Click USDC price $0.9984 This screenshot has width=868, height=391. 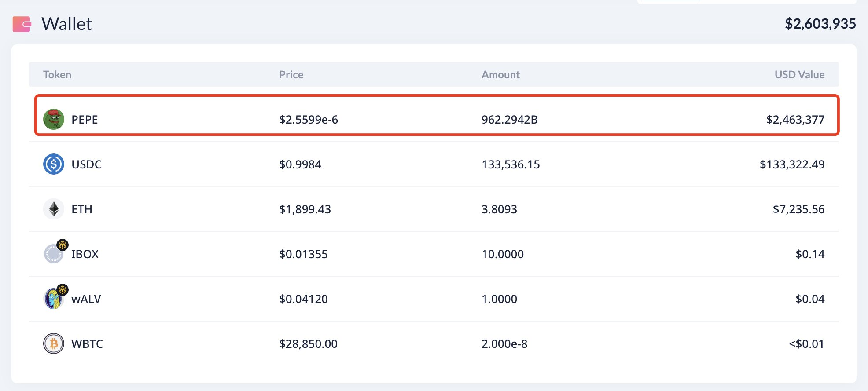click(300, 164)
